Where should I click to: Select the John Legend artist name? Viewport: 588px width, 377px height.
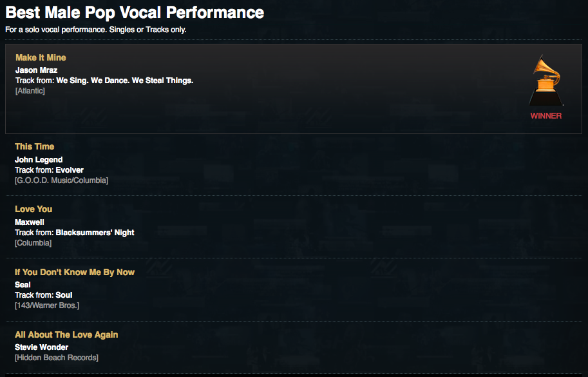(x=39, y=160)
